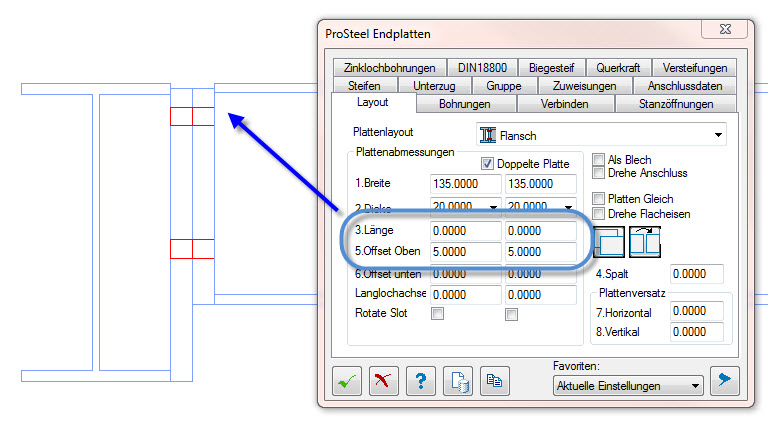
Task: Click the first 1.Breite field 135.0000
Action: [466, 184]
